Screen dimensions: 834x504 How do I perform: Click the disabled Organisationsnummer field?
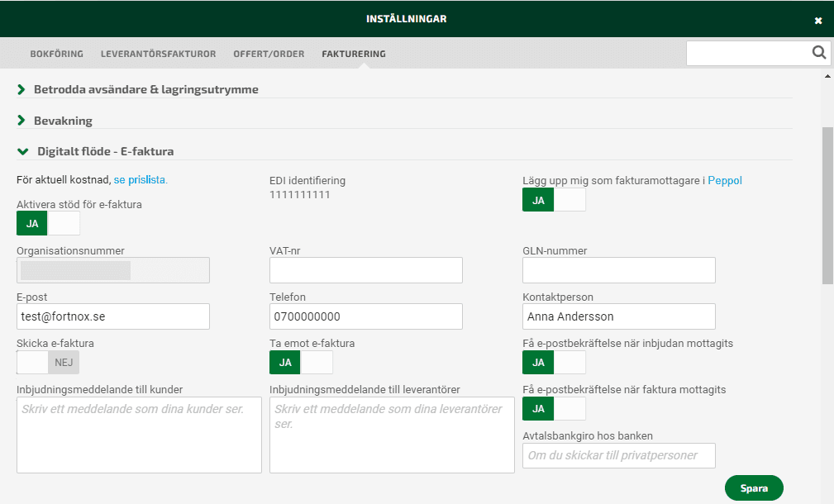coord(113,270)
